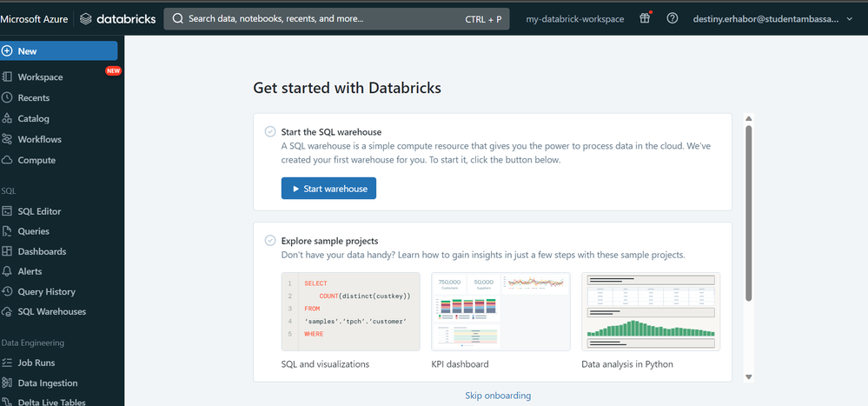The width and height of the screenshot is (868, 406).
Task: Open the Compute cloud icon
Action: pos(7,160)
